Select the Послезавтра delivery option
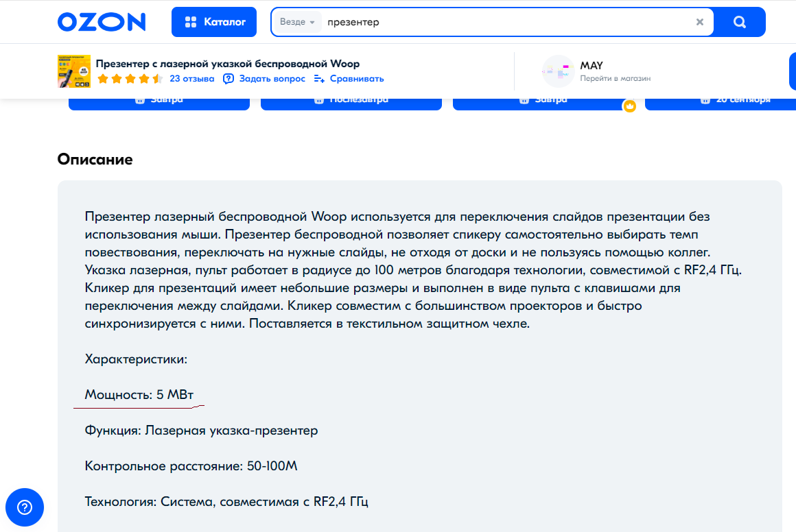Viewport: 796px width, 532px height. [351, 100]
